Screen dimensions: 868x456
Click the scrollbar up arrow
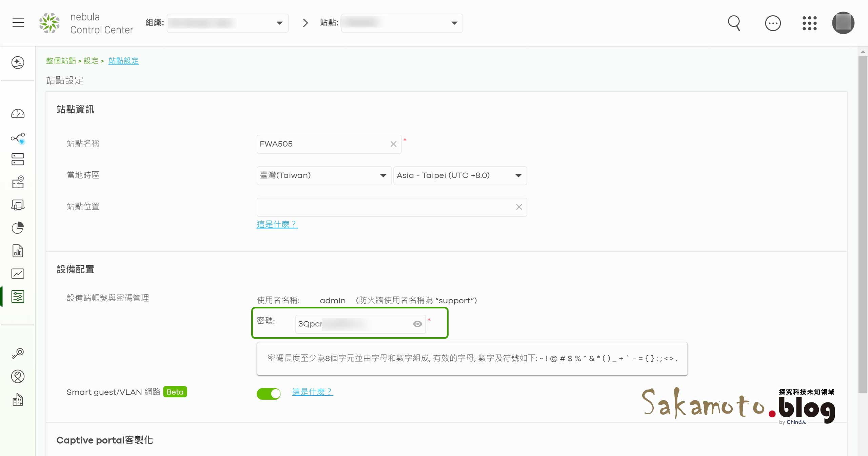(863, 52)
